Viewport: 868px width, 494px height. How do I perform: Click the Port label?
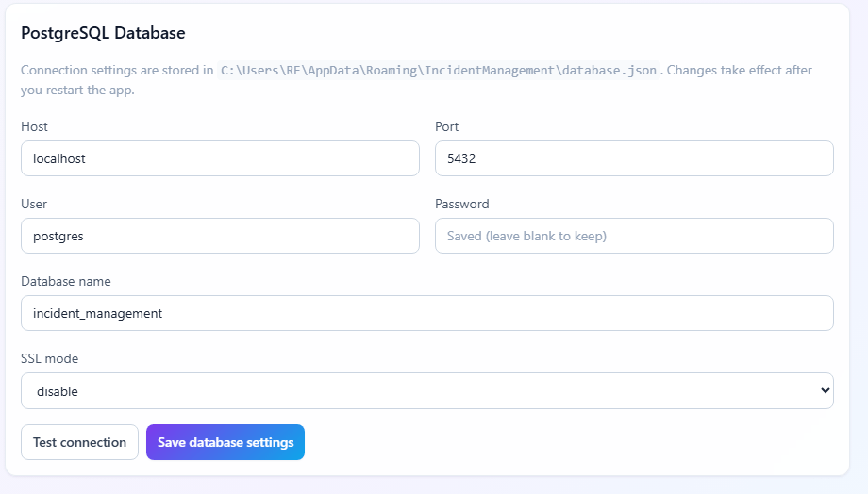pyautogui.click(x=446, y=126)
